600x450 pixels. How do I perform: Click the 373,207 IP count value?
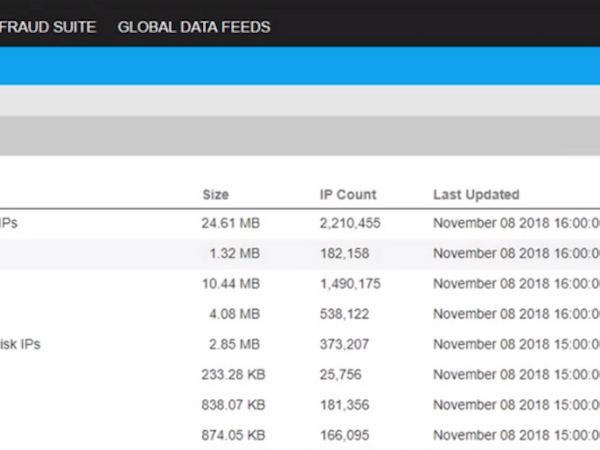[344, 344]
